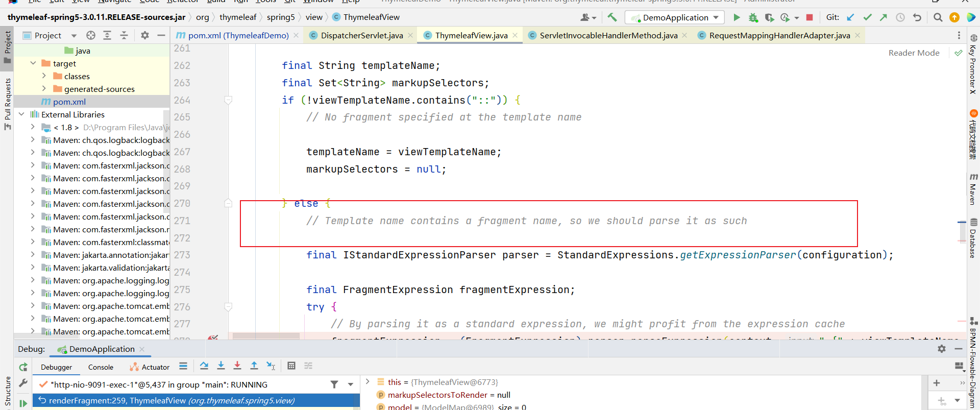The width and height of the screenshot is (980, 410).
Task: Filter threads with funnel icon
Action: [x=334, y=384]
